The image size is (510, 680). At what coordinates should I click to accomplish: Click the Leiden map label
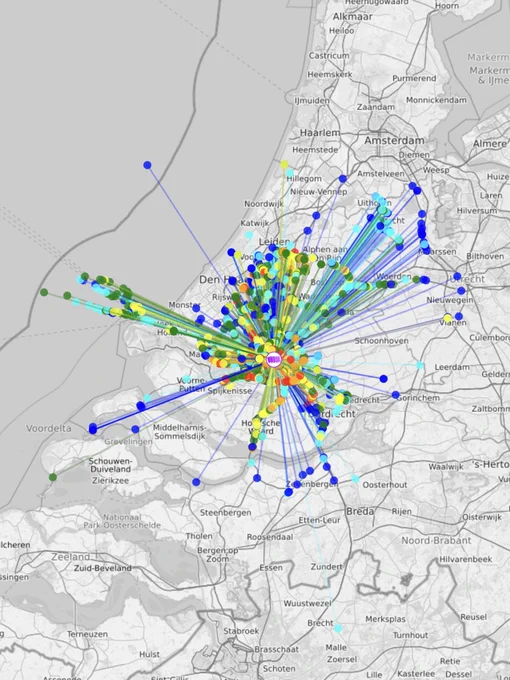[274, 242]
